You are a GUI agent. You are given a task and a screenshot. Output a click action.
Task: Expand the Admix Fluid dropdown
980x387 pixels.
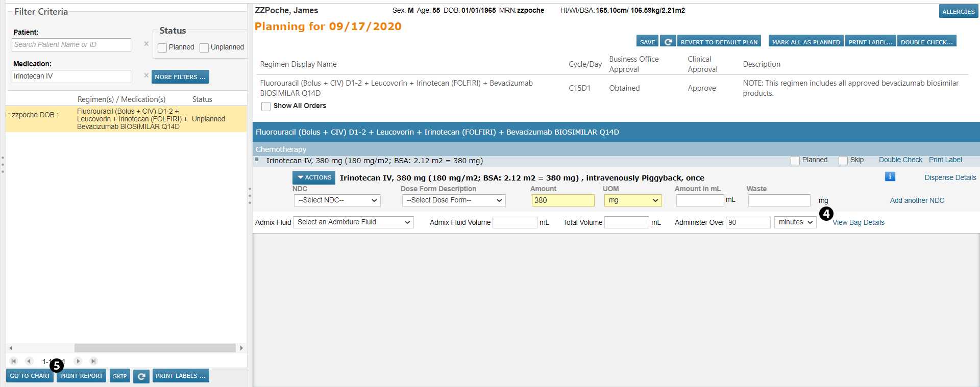tap(353, 222)
